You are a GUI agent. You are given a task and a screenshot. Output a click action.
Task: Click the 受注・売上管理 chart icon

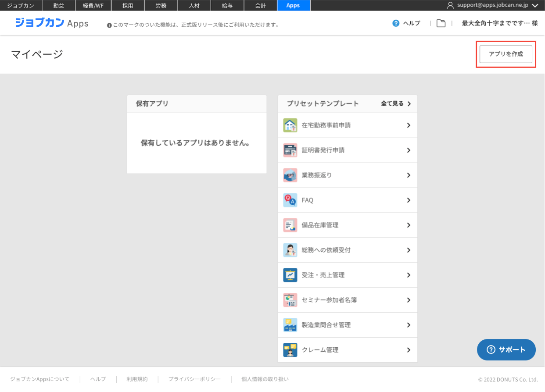point(290,275)
